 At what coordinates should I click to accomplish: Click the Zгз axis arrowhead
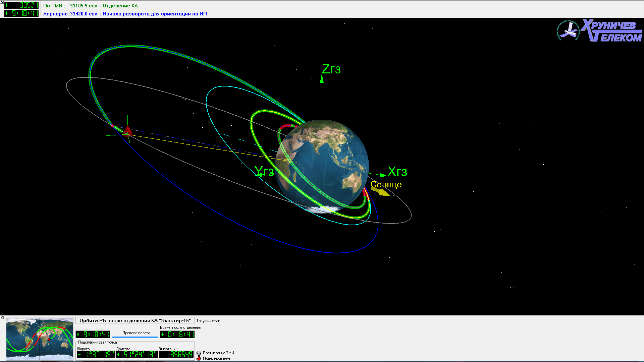coord(322,78)
